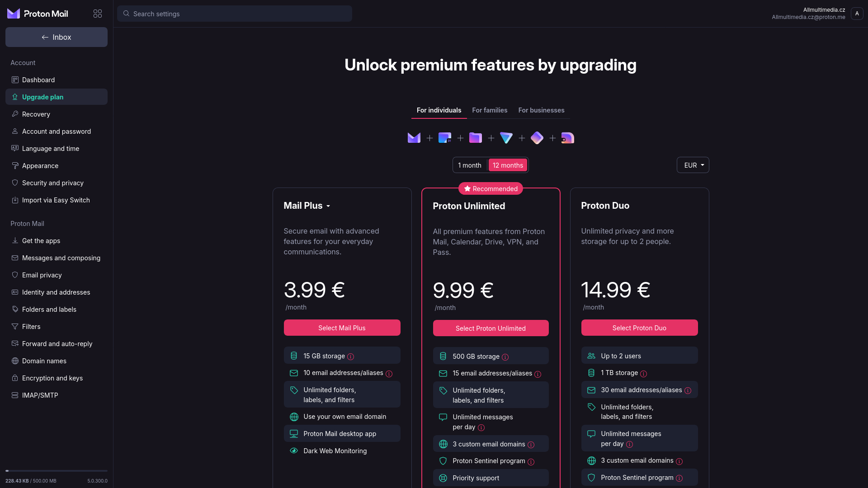Click the Proton VPN product icon
868x488 pixels.
pyautogui.click(x=506, y=138)
